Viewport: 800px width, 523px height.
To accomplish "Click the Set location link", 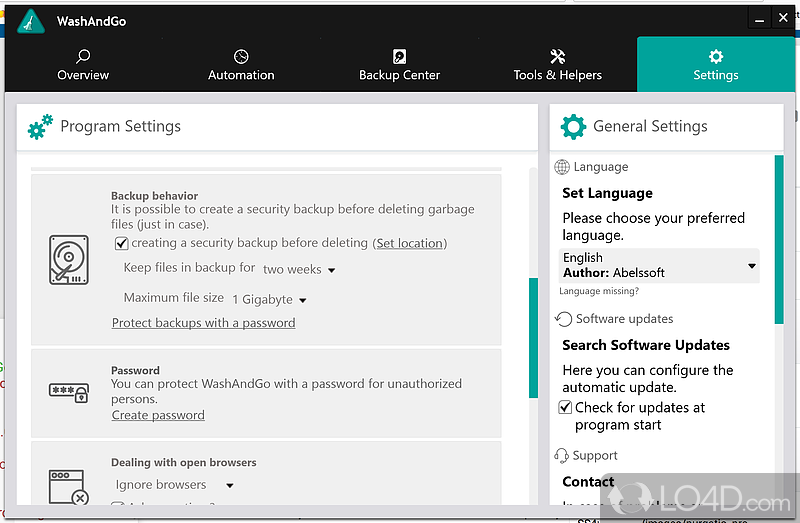I will tap(410, 243).
